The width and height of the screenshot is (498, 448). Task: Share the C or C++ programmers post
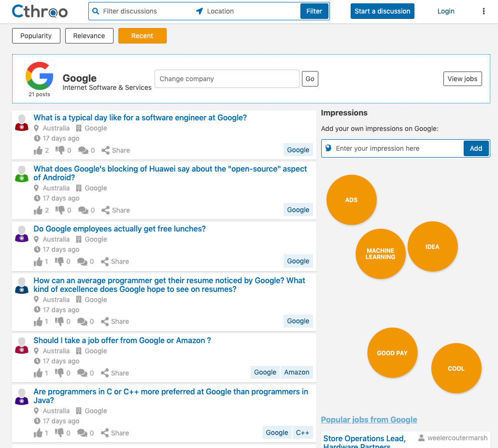pyautogui.click(x=114, y=433)
